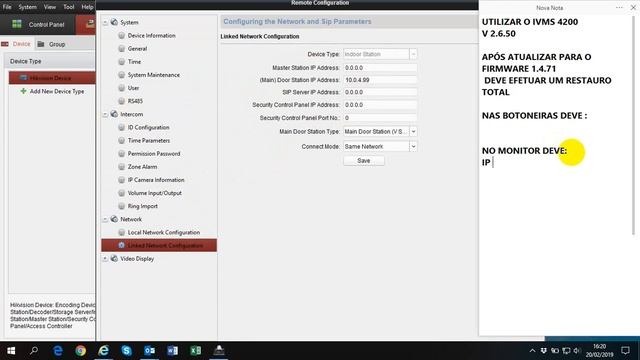Open System Maintenance item

tap(153, 75)
